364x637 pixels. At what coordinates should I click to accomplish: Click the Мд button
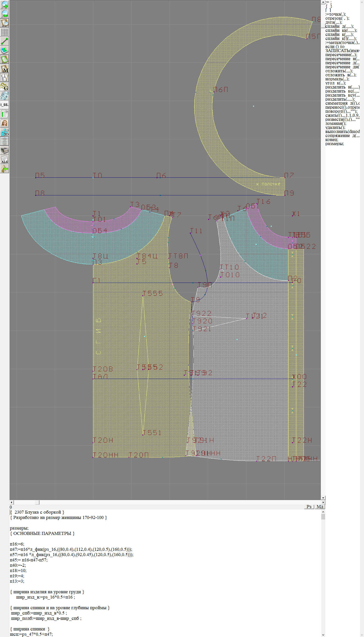320,507
